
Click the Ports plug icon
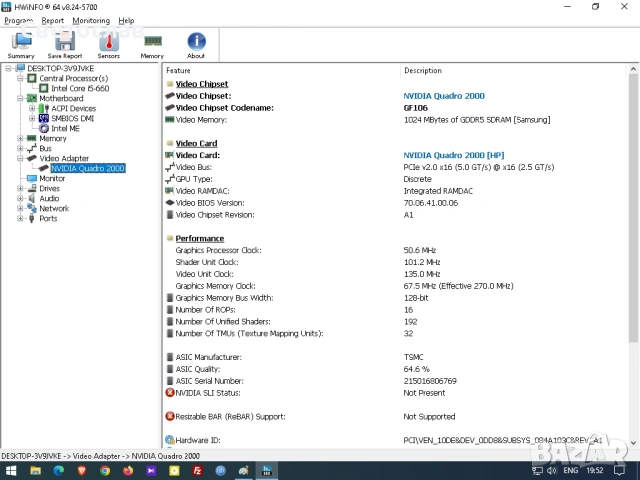click(31, 218)
